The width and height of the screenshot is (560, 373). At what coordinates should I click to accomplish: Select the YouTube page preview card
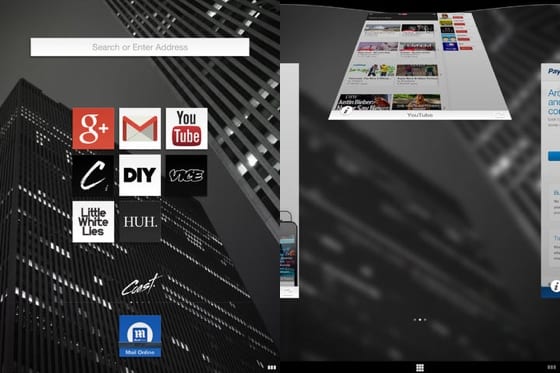coord(420,66)
